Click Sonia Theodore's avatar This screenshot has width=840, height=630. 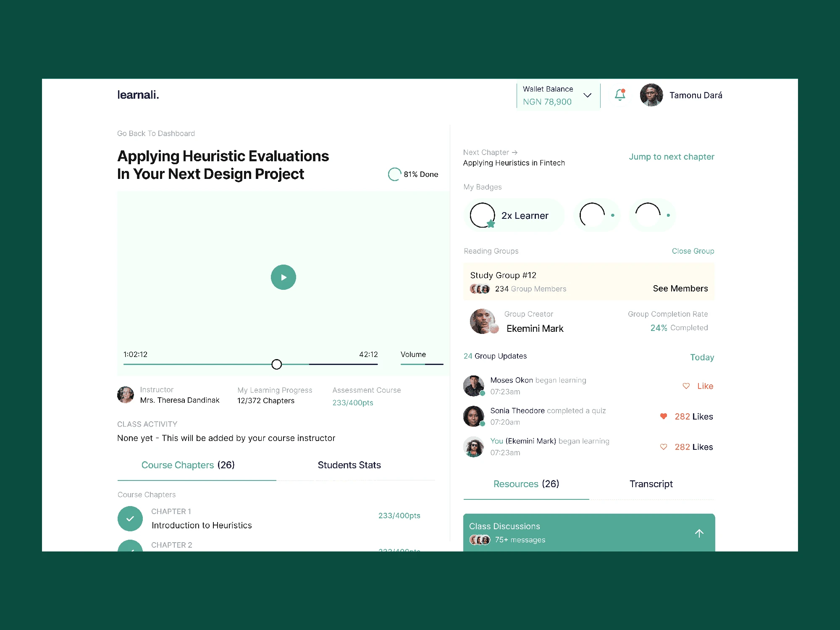474,416
